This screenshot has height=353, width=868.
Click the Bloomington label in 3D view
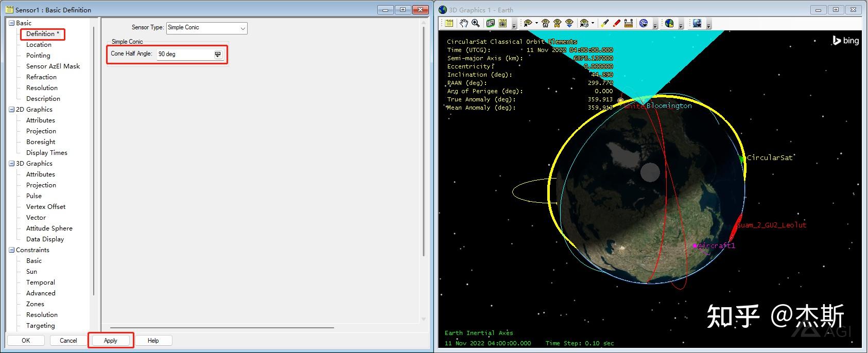pos(669,106)
